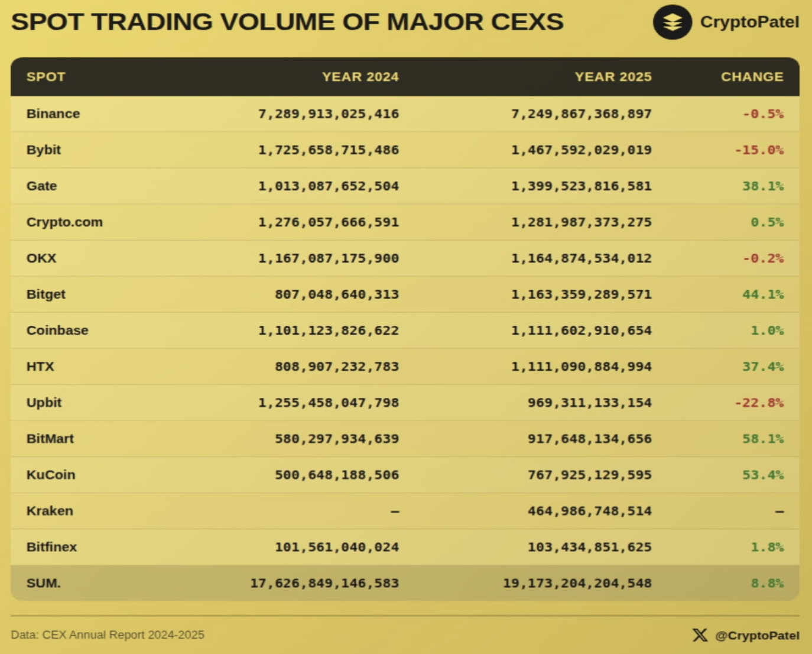812x654 pixels.
Task: Select the Kraken 2025 volume figure
Action: (589, 511)
